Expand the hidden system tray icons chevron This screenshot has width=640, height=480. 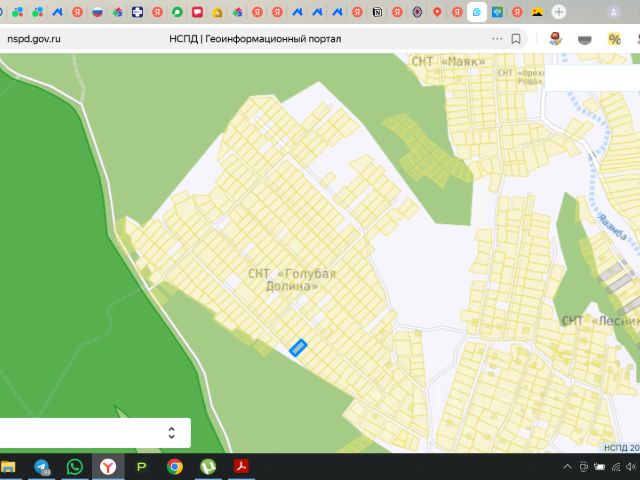point(567,467)
